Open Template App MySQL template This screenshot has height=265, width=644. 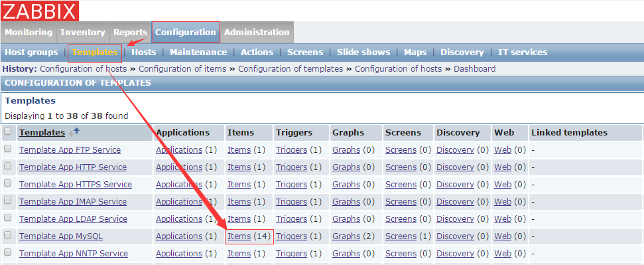(x=61, y=236)
